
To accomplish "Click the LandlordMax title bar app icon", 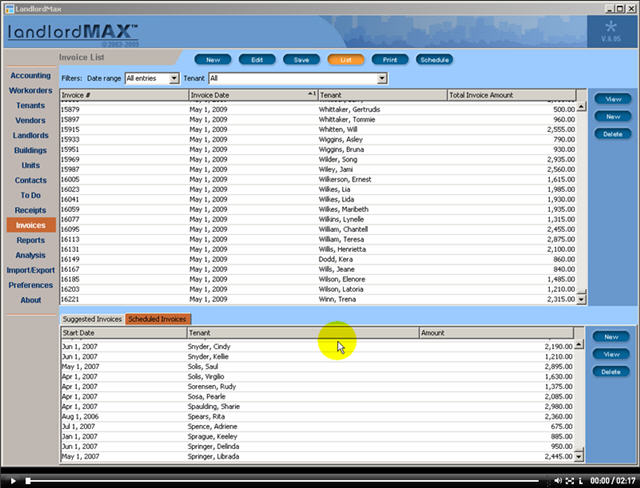I will click(x=9, y=9).
